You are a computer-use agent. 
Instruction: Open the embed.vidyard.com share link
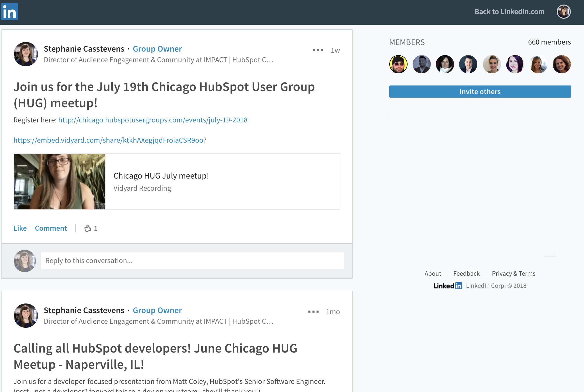[108, 140]
